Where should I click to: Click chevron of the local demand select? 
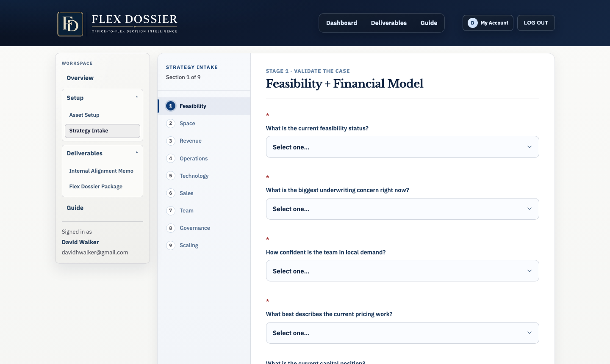(530, 271)
